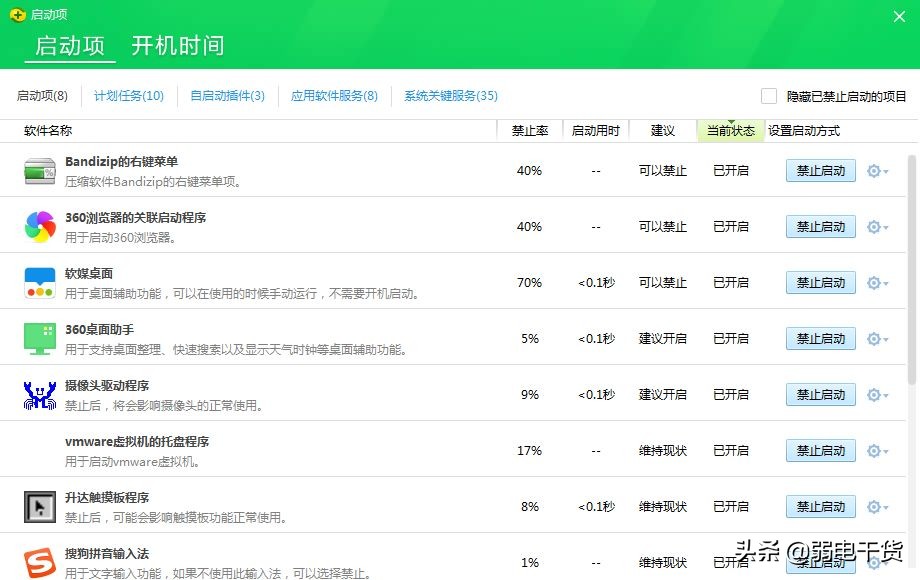Click the 360浏览器 colorful icon
The height and width of the screenshot is (580, 920).
(x=38, y=226)
